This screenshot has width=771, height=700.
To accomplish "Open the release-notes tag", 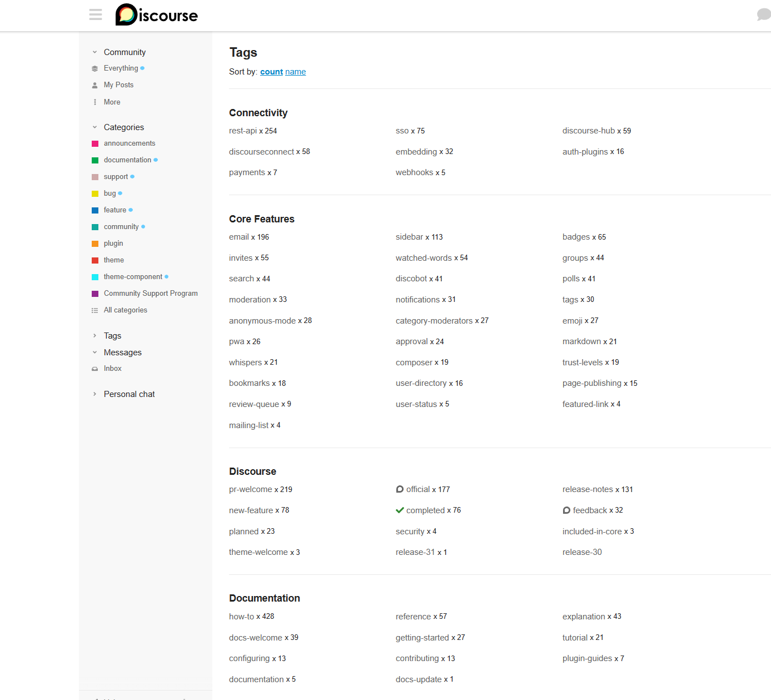I will point(588,489).
